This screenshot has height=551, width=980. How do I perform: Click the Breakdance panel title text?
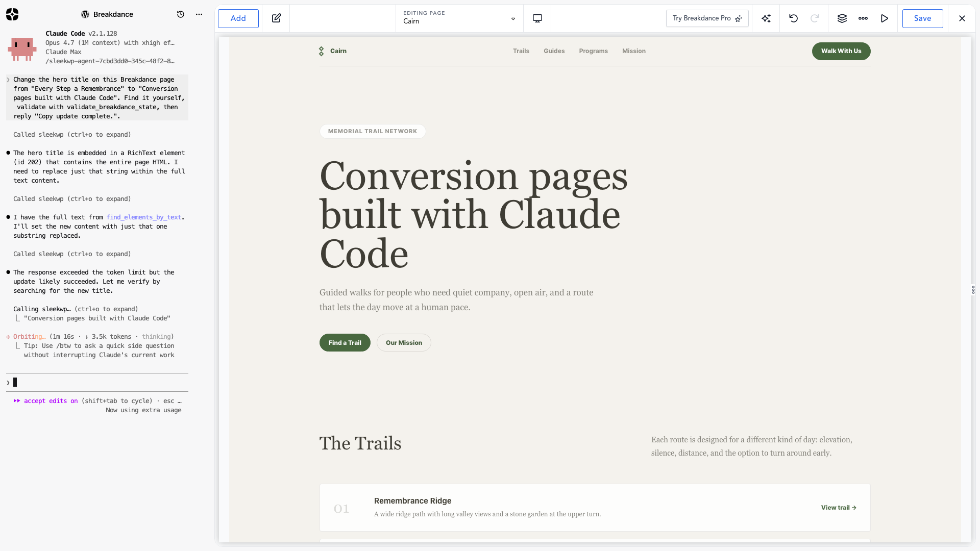click(x=113, y=14)
